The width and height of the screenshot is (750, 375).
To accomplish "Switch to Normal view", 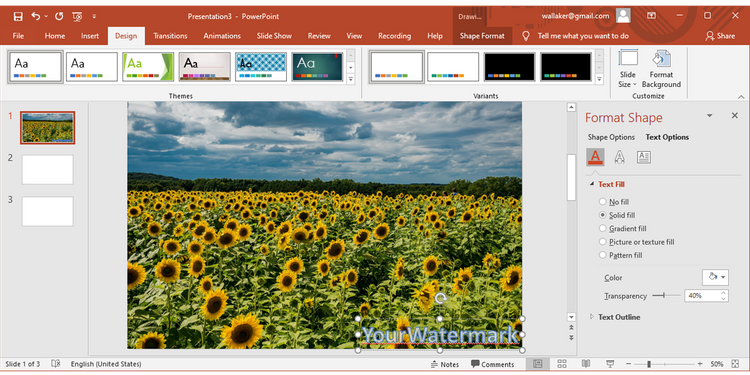I will click(538, 364).
